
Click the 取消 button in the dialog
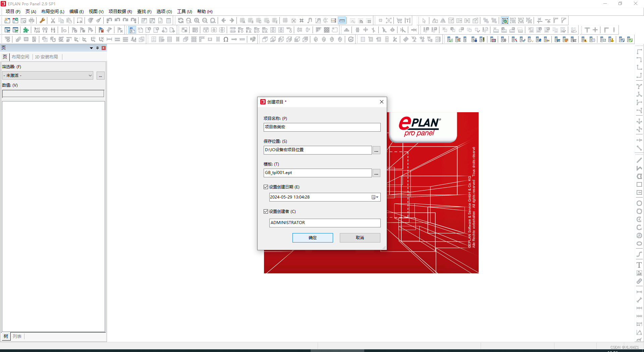click(x=360, y=238)
